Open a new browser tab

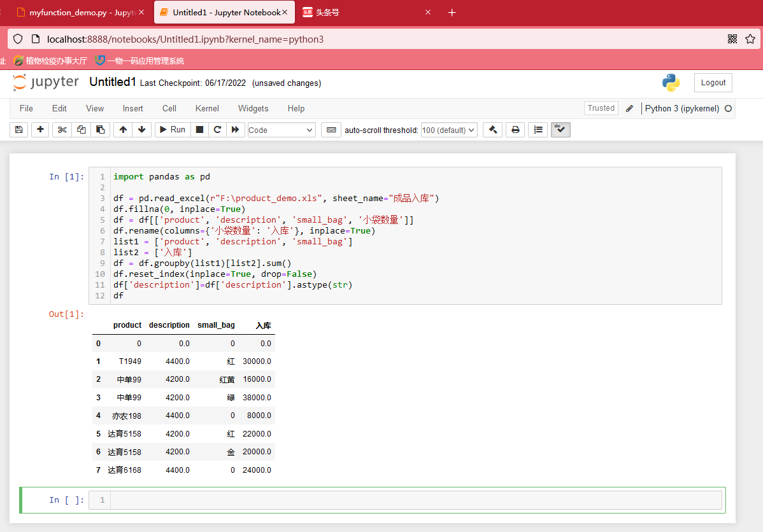[452, 12]
